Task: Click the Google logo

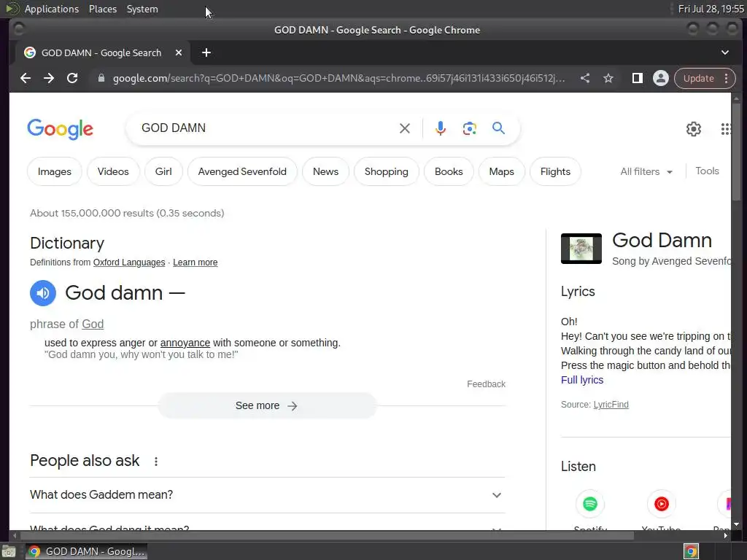Action: pos(60,128)
